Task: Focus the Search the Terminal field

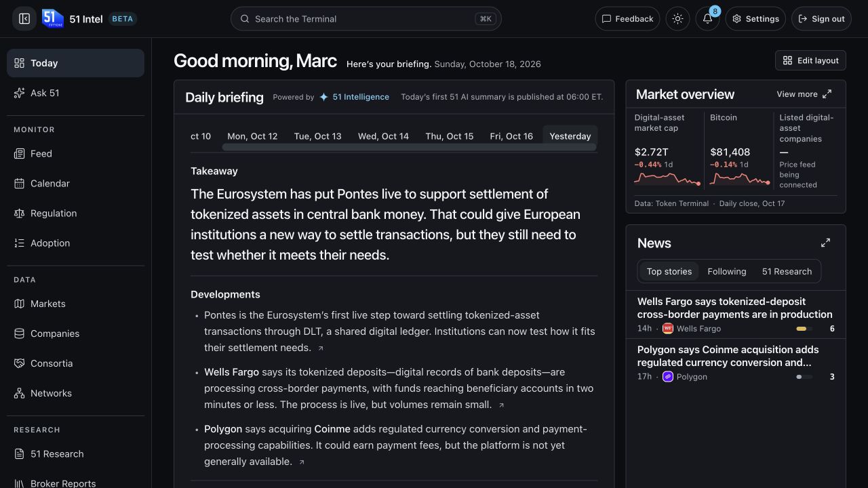Action: pos(366,19)
